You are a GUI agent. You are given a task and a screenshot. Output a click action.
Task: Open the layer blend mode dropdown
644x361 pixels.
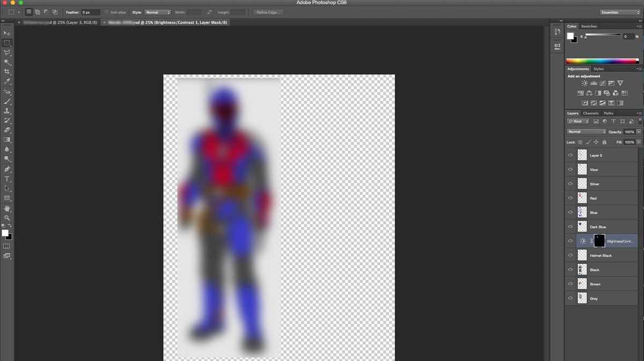point(587,132)
